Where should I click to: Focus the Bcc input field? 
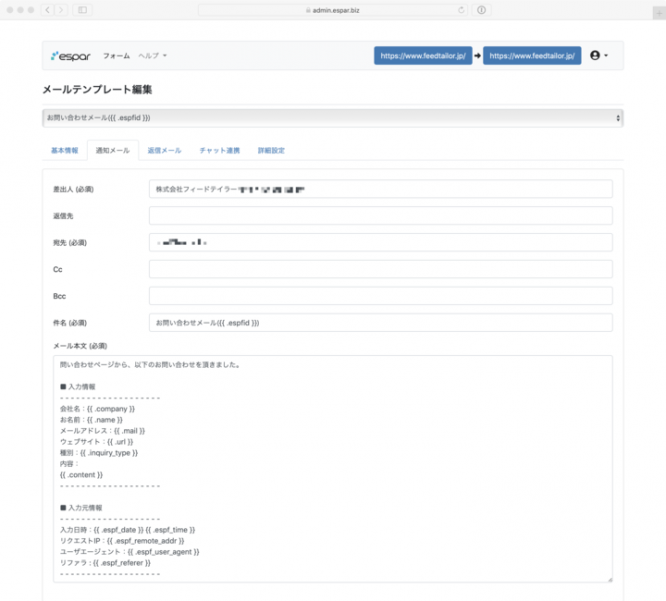point(381,296)
